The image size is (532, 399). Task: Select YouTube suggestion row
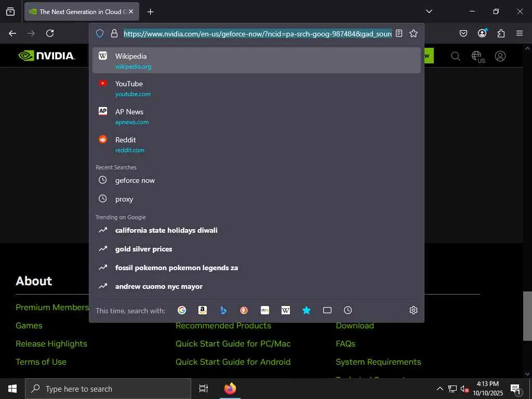(x=257, y=88)
